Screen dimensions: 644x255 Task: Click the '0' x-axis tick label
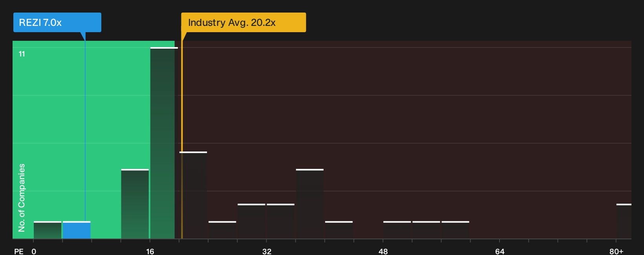click(x=34, y=251)
